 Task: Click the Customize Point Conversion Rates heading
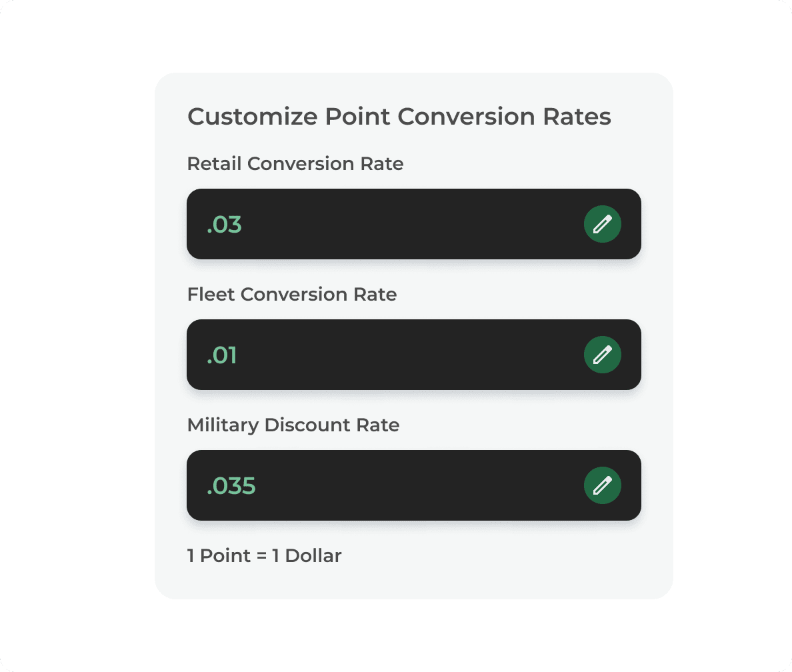(399, 116)
